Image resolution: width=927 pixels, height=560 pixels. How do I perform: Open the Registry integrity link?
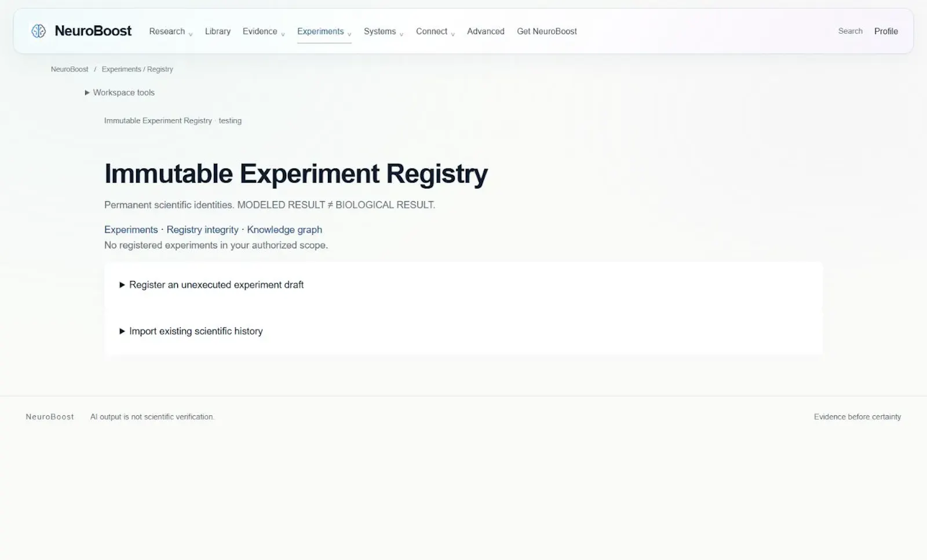(x=202, y=230)
